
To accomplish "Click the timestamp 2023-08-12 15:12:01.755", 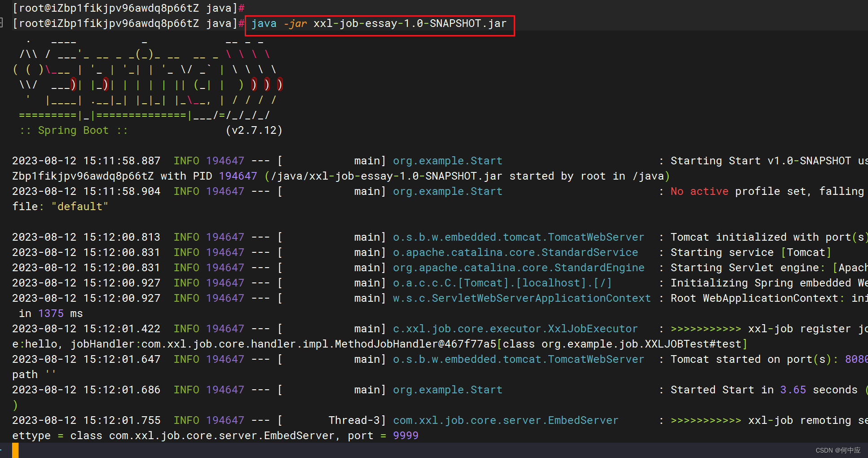I will (x=86, y=420).
